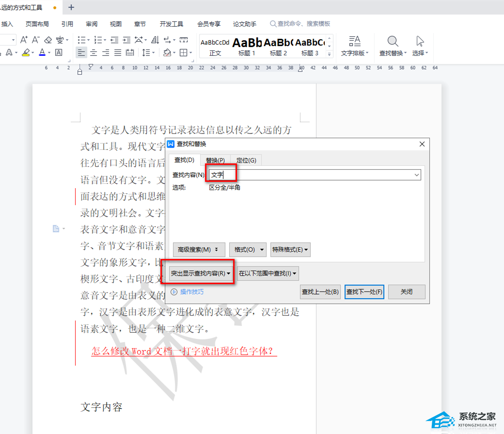Increase paragraph indent
504x434 pixels.
point(126,40)
